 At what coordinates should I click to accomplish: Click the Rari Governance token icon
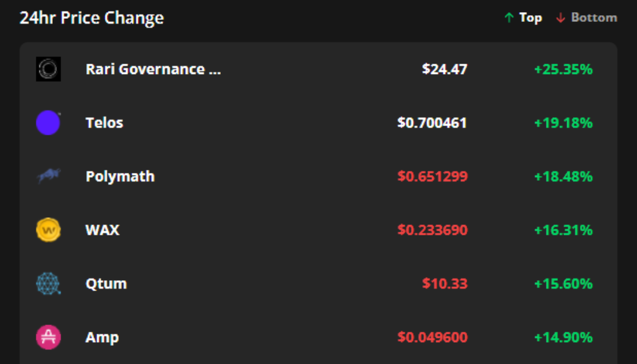[x=48, y=69]
